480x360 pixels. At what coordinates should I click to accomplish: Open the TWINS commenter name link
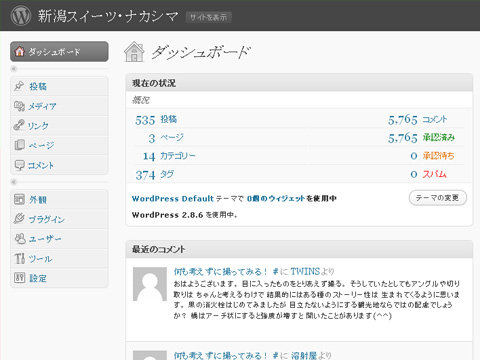click(305, 272)
